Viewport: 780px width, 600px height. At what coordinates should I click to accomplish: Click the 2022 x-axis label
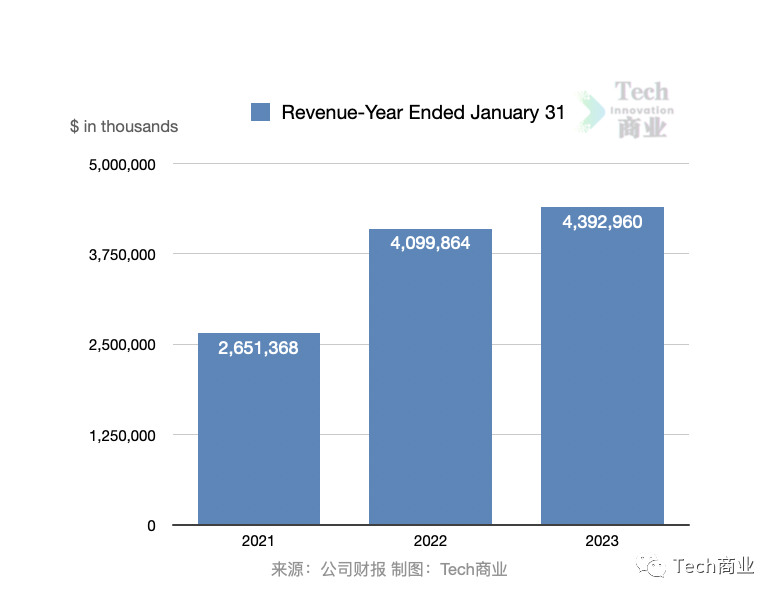point(430,541)
